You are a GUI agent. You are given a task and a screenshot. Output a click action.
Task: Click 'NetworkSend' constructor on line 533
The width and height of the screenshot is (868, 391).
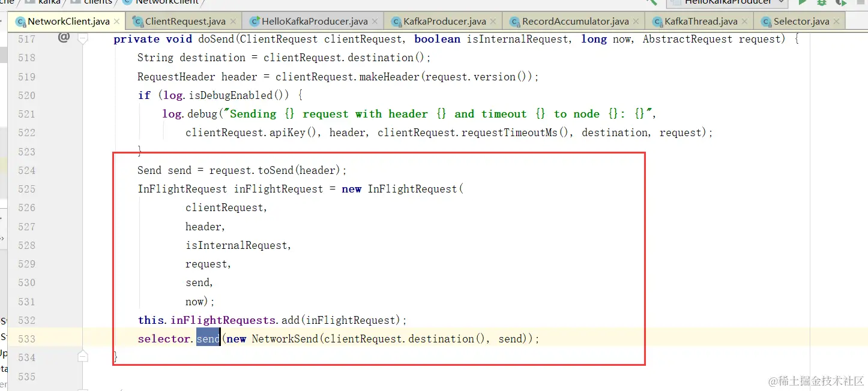[285, 339]
